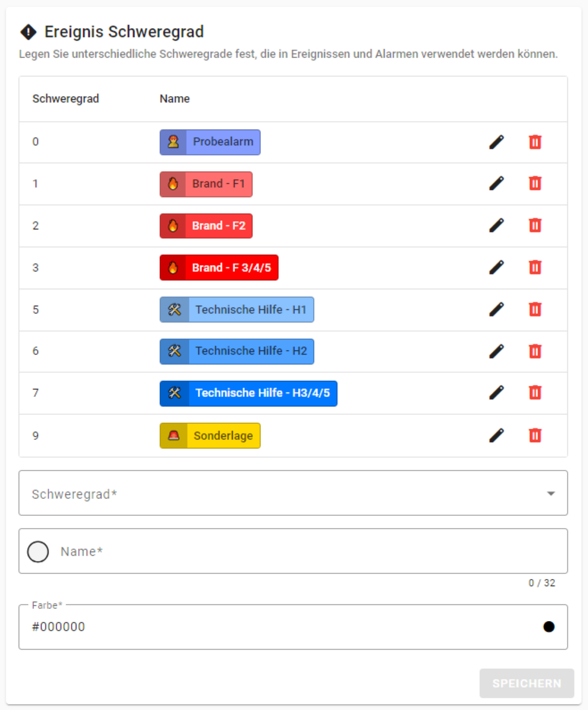The width and height of the screenshot is (588, 710).
Task: Edit the Brand - F 3/4/5 entry
Action: click(496, 268)
